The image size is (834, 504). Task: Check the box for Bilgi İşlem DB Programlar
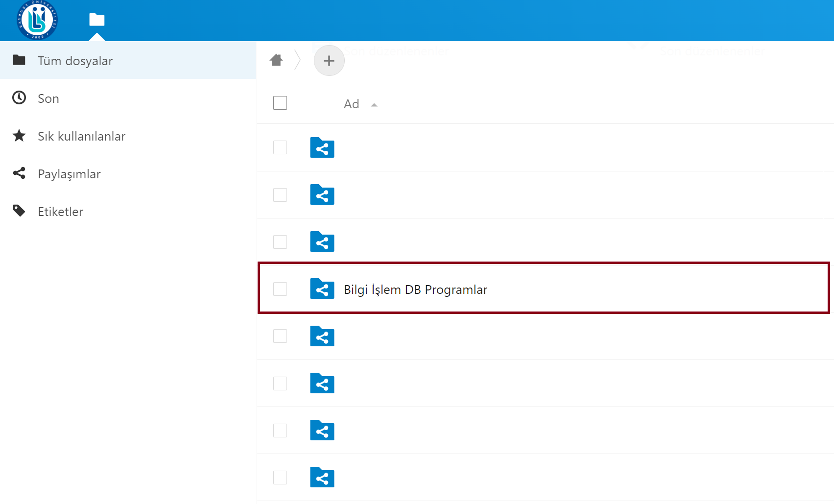(280, 289)
